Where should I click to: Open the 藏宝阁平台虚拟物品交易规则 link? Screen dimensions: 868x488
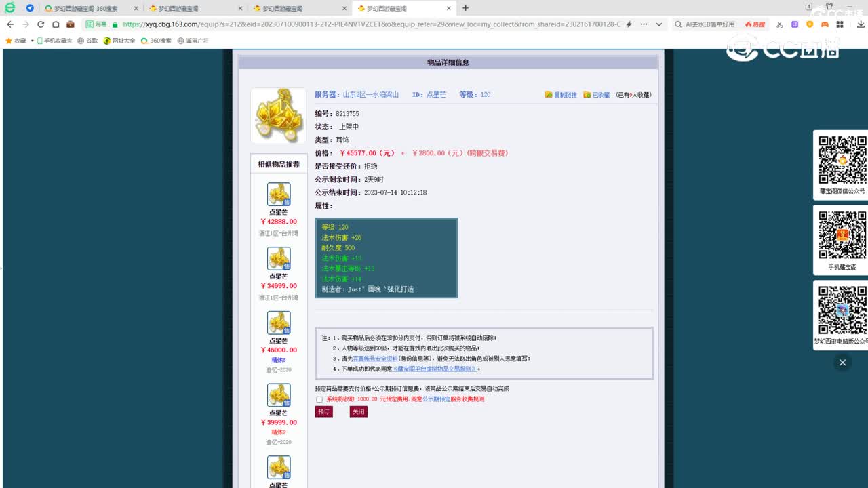click(435, 369)
